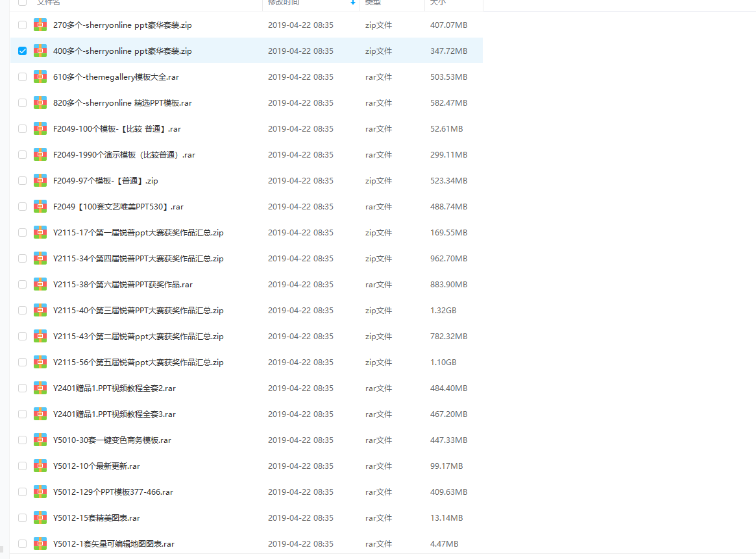Select checkbox for F2049-1990个演示模板（比较普通）.rar

tap(22, 155)
